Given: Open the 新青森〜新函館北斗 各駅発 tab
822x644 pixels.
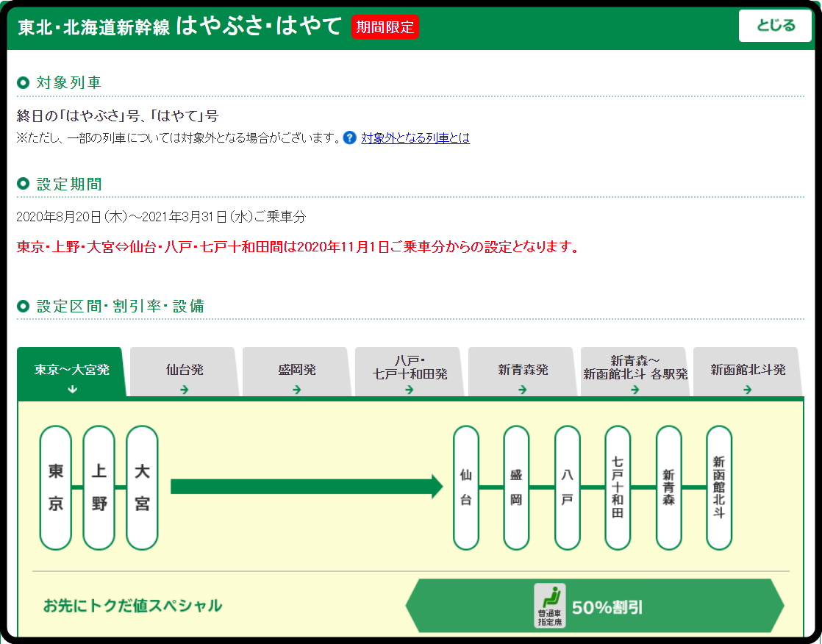Looking at the screenshot, I should click(x=635, y=372).
